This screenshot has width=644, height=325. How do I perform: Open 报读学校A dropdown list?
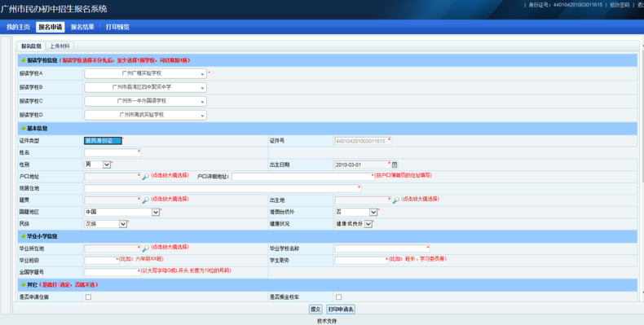pyautogui.click(x=145, y=73)
